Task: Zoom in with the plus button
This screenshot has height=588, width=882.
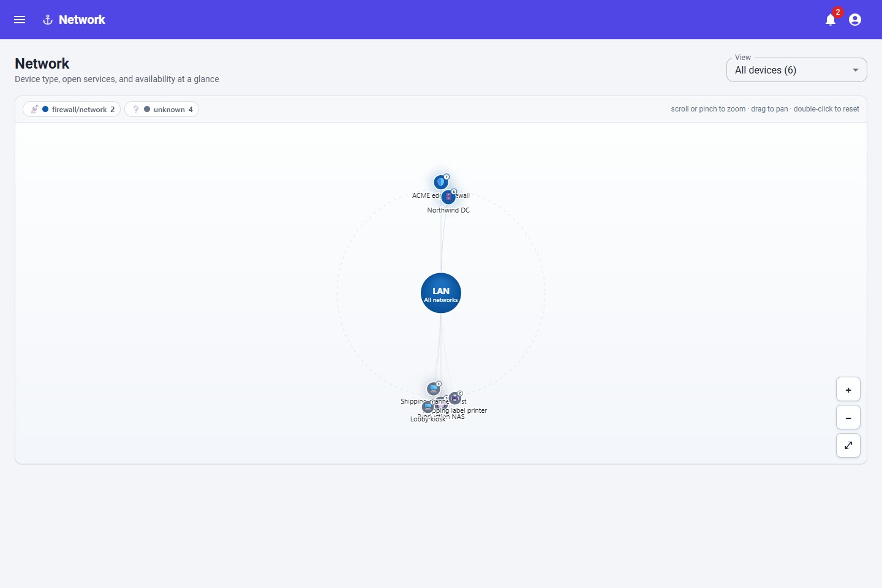Action: click(x=848, y=389)
